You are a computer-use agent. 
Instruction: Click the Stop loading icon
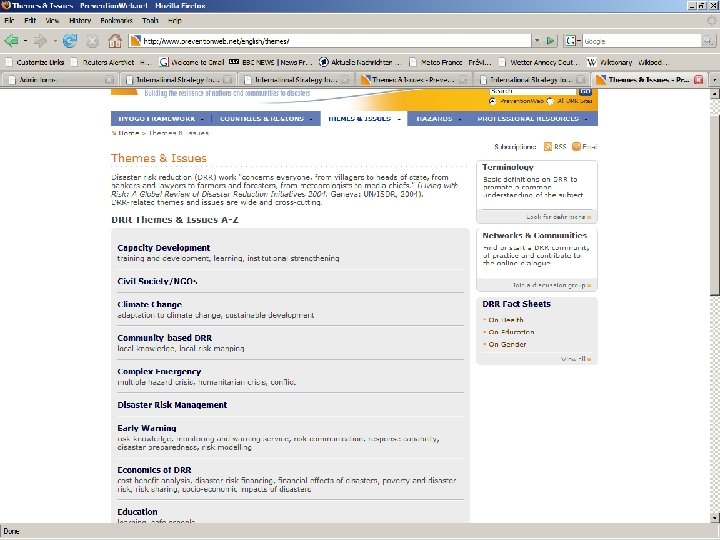pos(92,41)
